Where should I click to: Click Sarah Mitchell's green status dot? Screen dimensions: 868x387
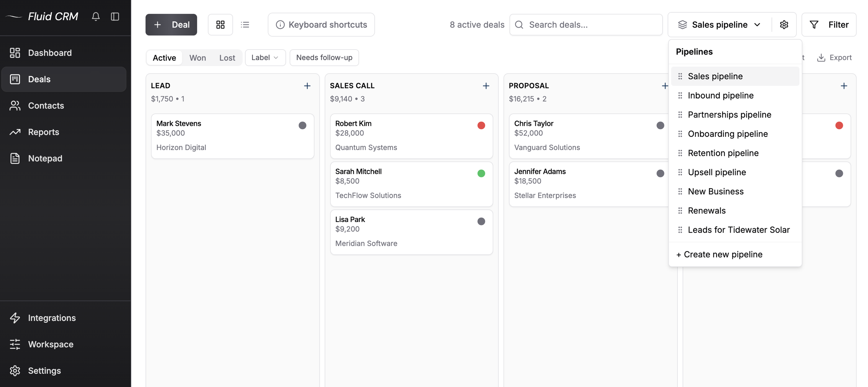pos(481,173)
